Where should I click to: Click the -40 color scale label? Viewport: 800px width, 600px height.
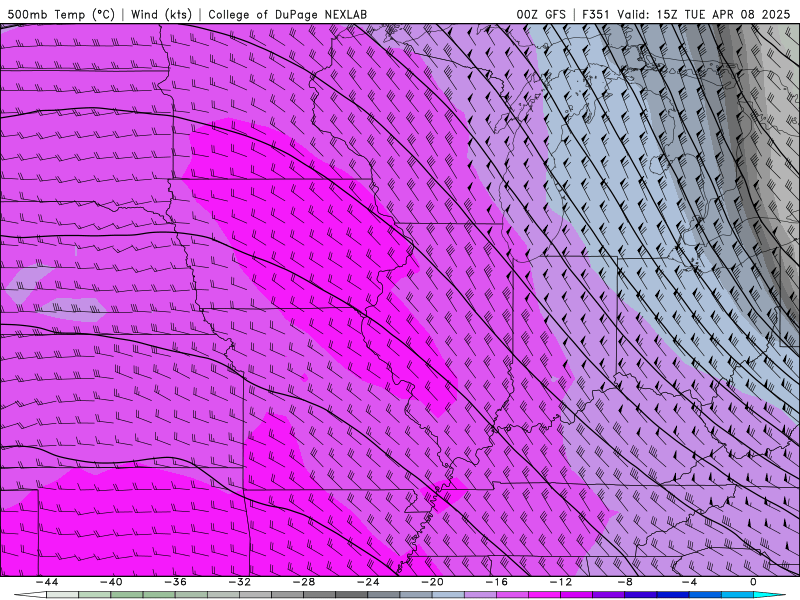pos(111,582)
